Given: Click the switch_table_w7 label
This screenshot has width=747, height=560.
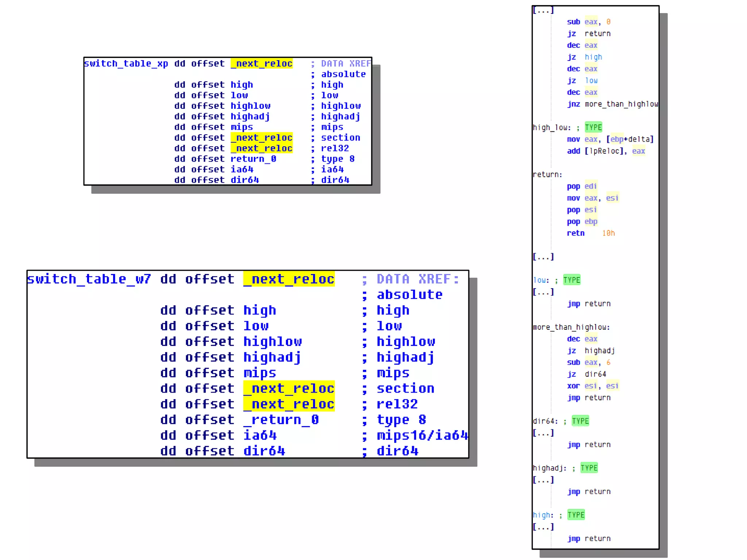Looking at the screenshot, I should pyautogui.click(x=89, y=279).
